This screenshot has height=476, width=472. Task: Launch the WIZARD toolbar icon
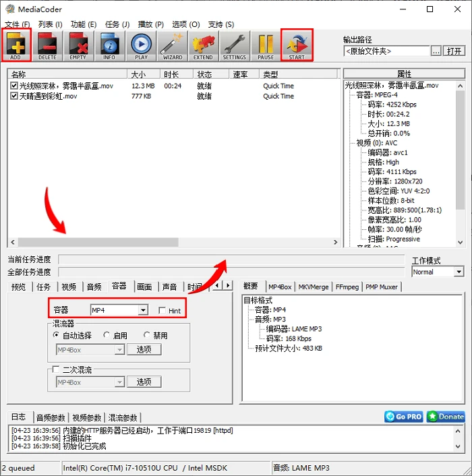click(x=173, y=46)
